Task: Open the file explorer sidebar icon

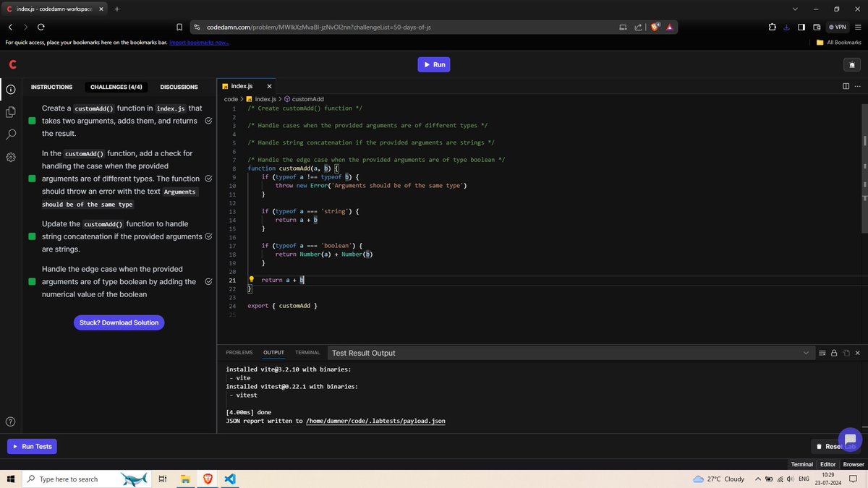Action: 11,112
